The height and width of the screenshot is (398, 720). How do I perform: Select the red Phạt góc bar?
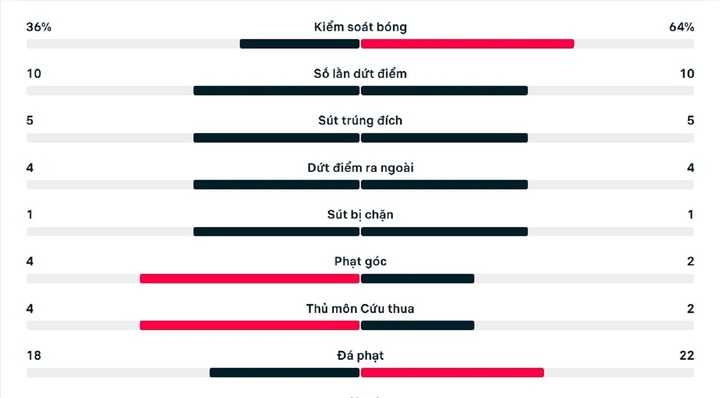pos(250,279)
